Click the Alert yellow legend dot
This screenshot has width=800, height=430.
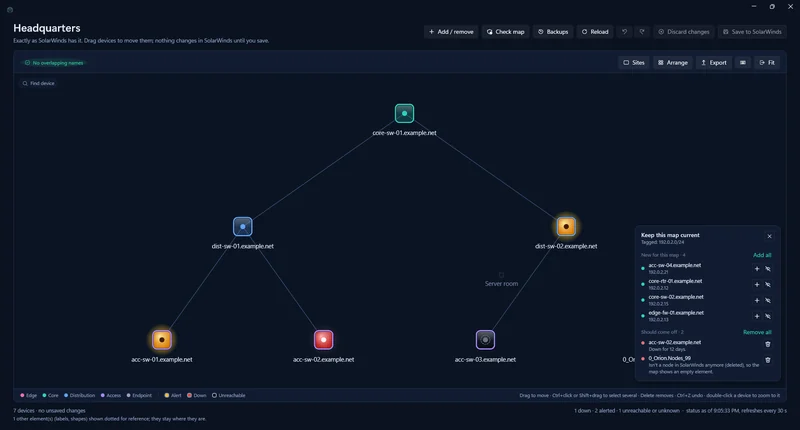[x=167, y=395]
